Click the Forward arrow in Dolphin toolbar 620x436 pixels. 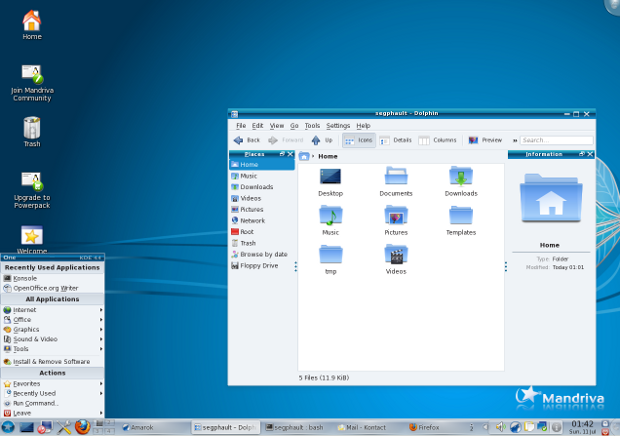[285, 140]
